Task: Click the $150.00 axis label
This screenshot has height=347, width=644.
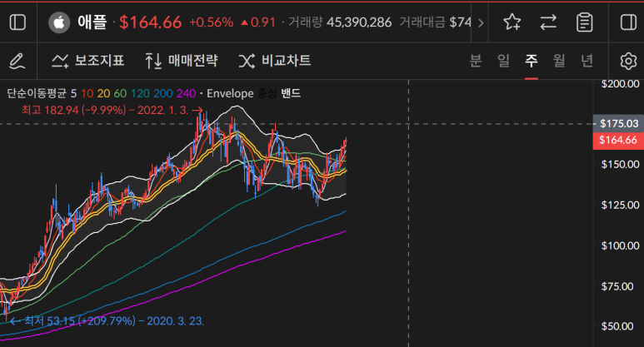Action: pyautogui.click(x=620, y=165)
